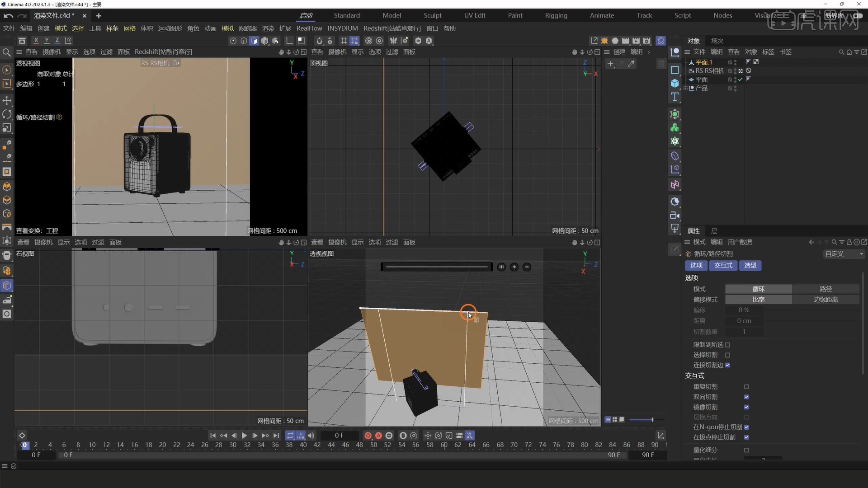The height and width of the screenshot is (488, 868).
Task: Toggle the snapping magnet icon
Action: click(320, 41)
